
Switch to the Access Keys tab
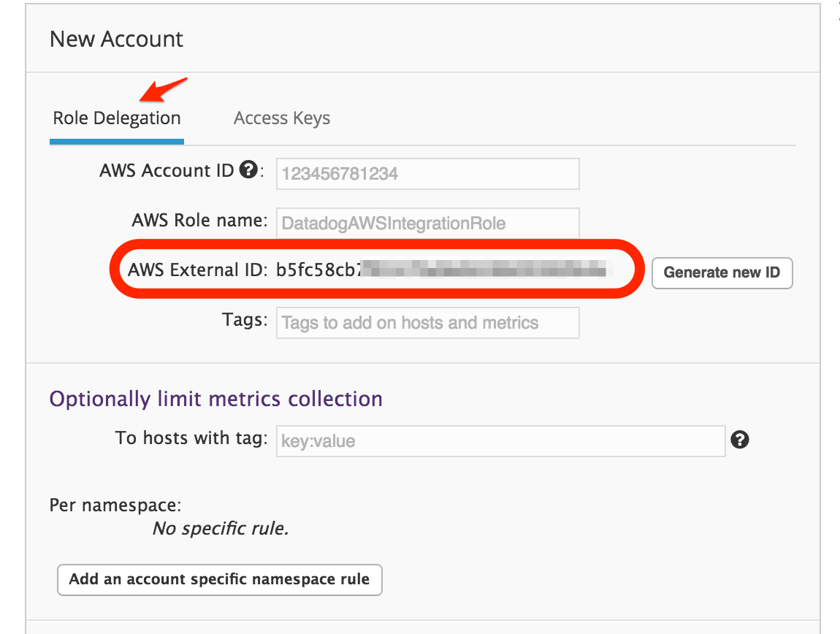tap(281, 118)
